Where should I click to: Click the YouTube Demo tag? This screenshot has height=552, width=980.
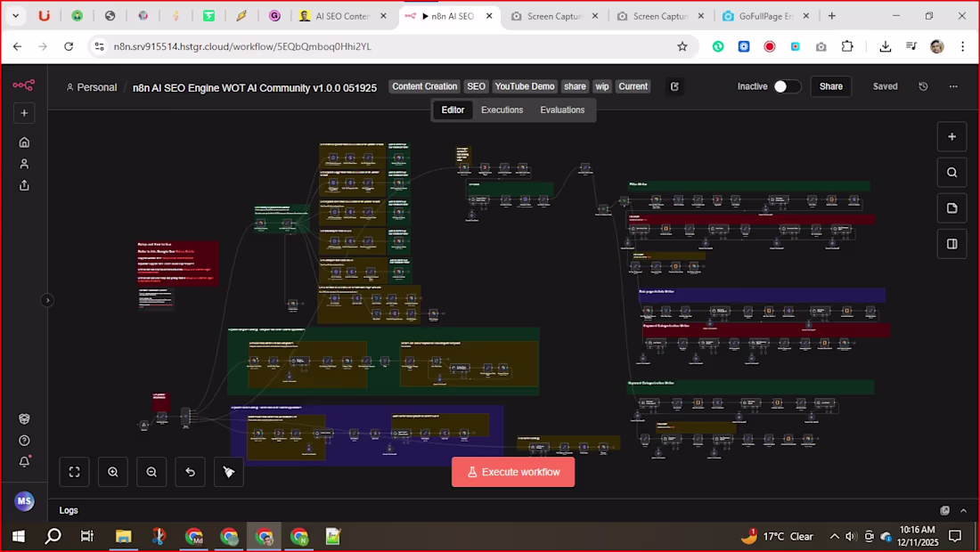click(x=525, y=86)
